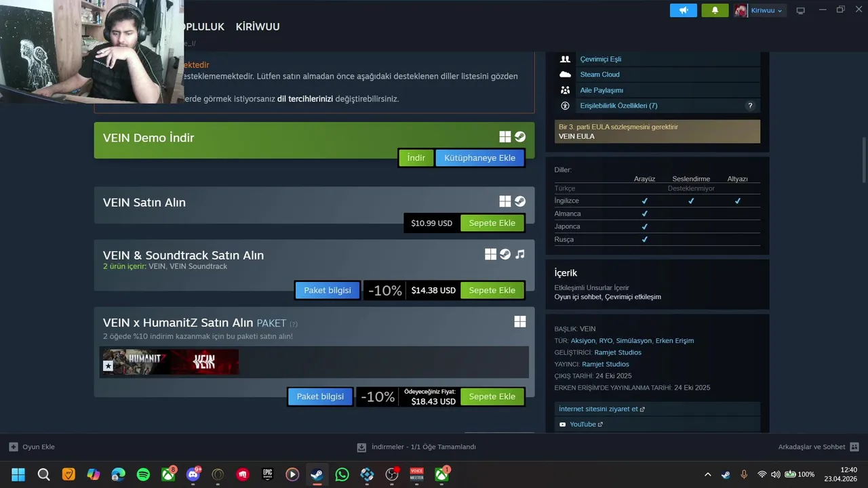The image size is (868, 488).
Task: Click the page vertical scrollbar
Action: coord(864,160)
